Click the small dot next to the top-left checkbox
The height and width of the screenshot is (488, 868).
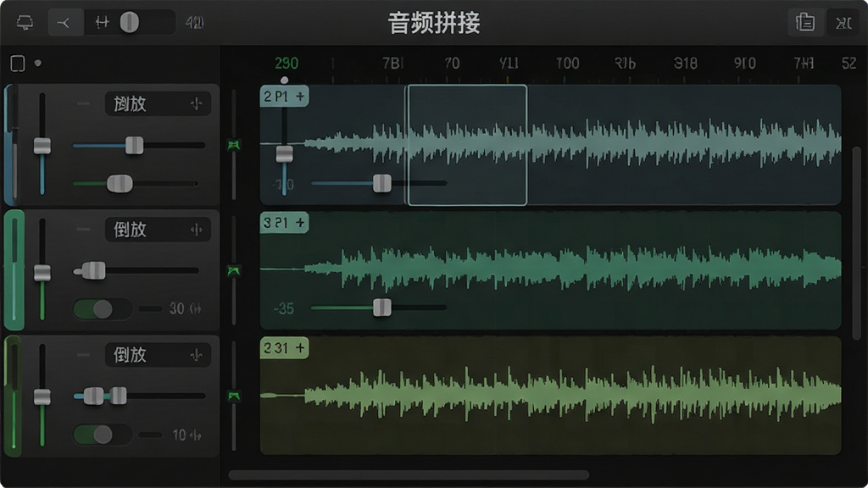coord(37,63)
